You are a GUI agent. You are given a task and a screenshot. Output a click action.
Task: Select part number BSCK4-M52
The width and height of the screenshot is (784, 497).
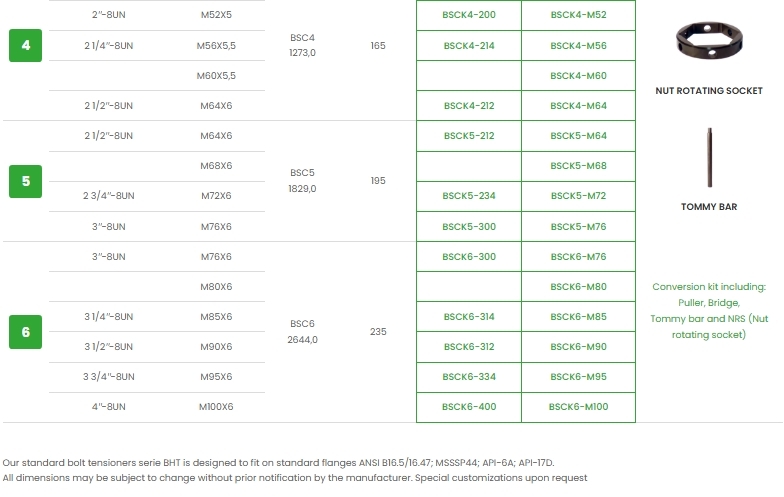coord(578,16)
